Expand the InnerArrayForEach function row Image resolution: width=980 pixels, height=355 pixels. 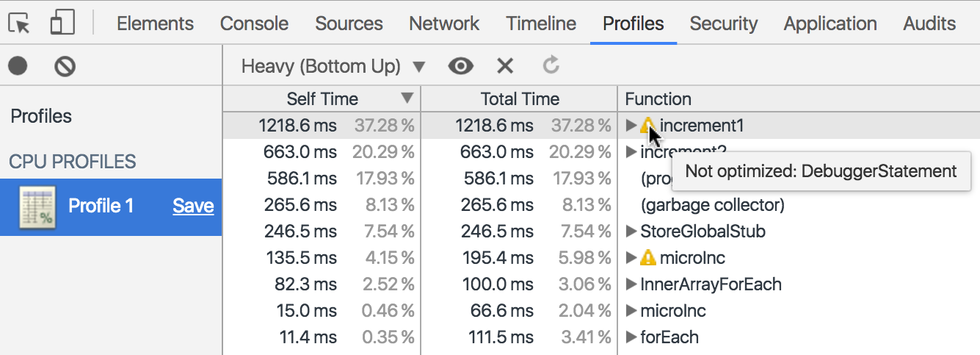[x=631, y=284]
